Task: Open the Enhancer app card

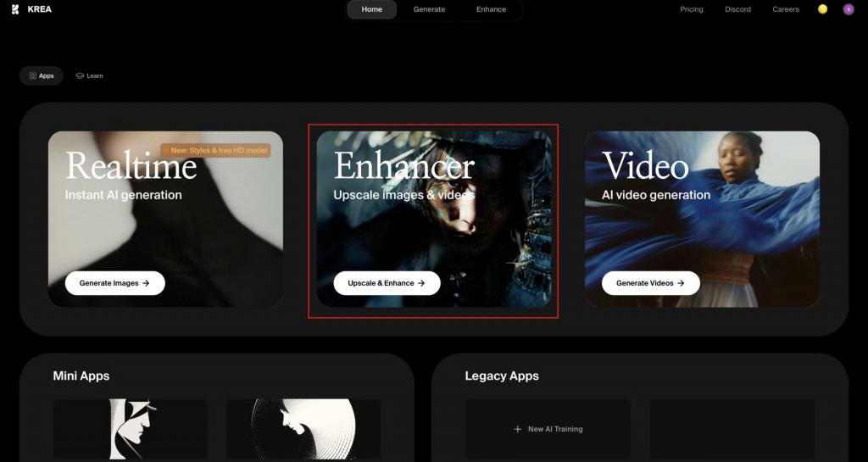Action: 434,219
